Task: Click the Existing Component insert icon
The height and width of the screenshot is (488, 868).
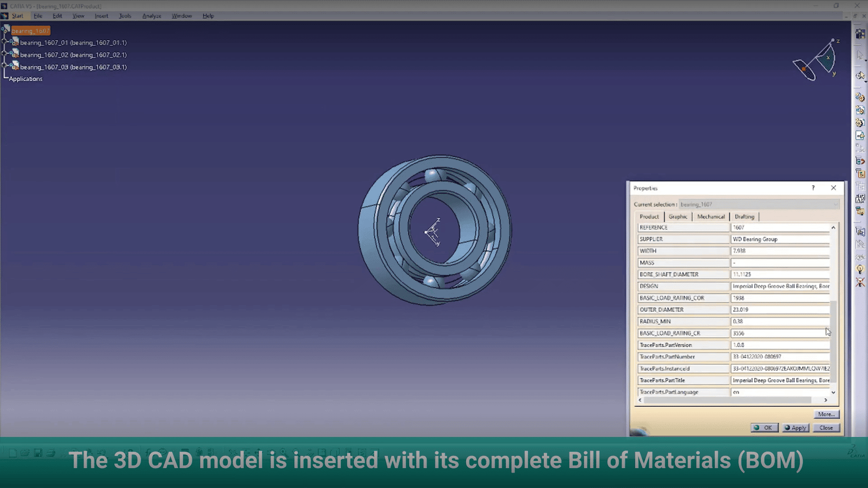Action: click(x=860, y=135)
